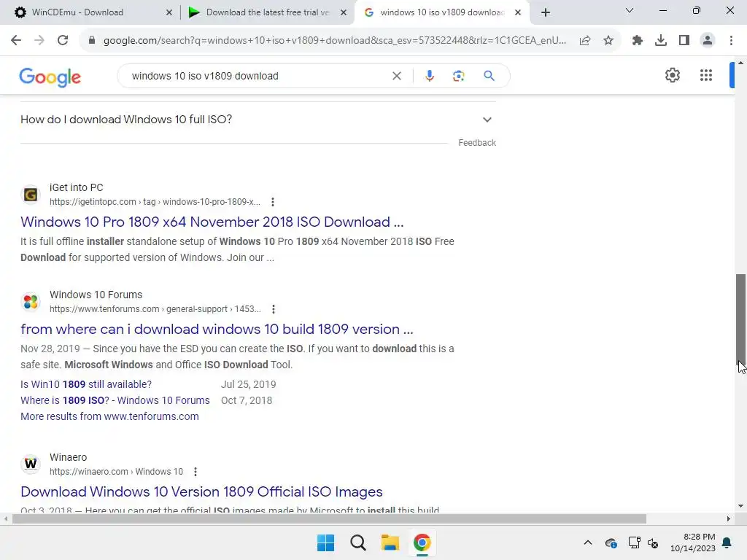The height and width of the screenshot is (560, 747).
Task: Open the notification bell in tray
Action: point(727,542)
